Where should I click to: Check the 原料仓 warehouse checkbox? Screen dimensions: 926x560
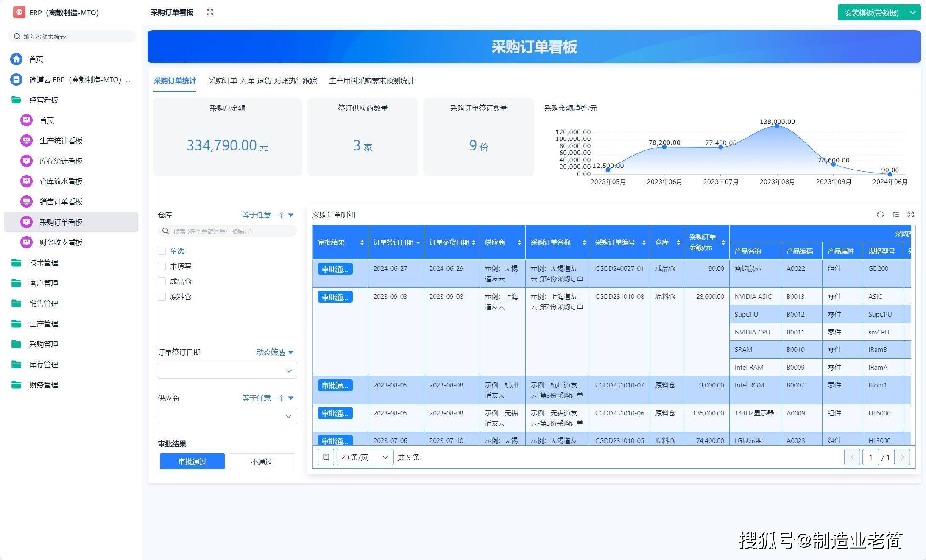162,296
